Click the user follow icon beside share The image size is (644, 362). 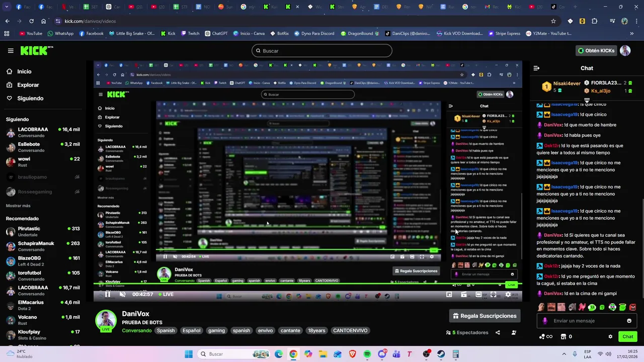click(514, 332)
